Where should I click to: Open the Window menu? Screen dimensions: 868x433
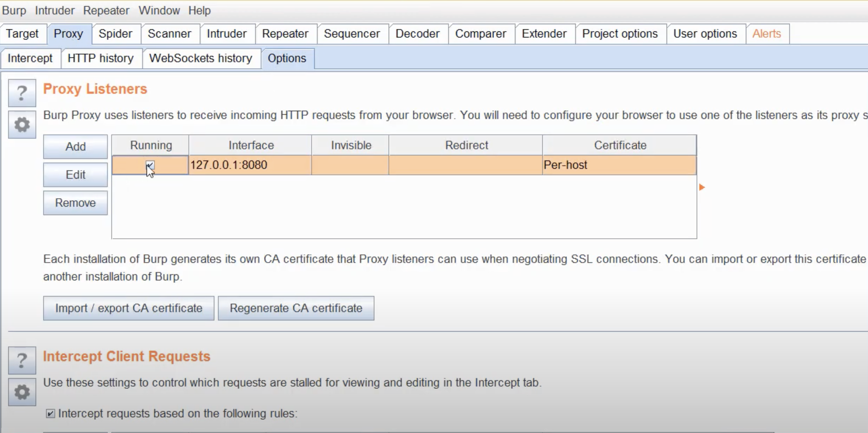coord(159,10)
